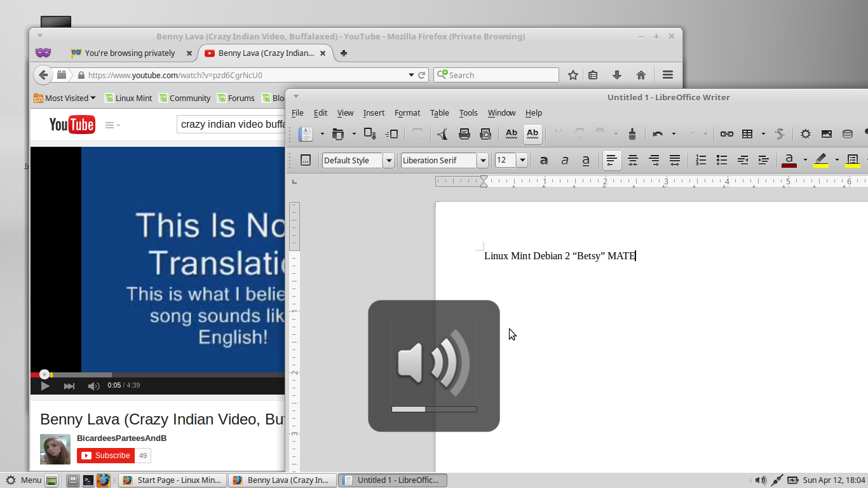
Task: Click the Firefox back button
Action: click(43, 75)
